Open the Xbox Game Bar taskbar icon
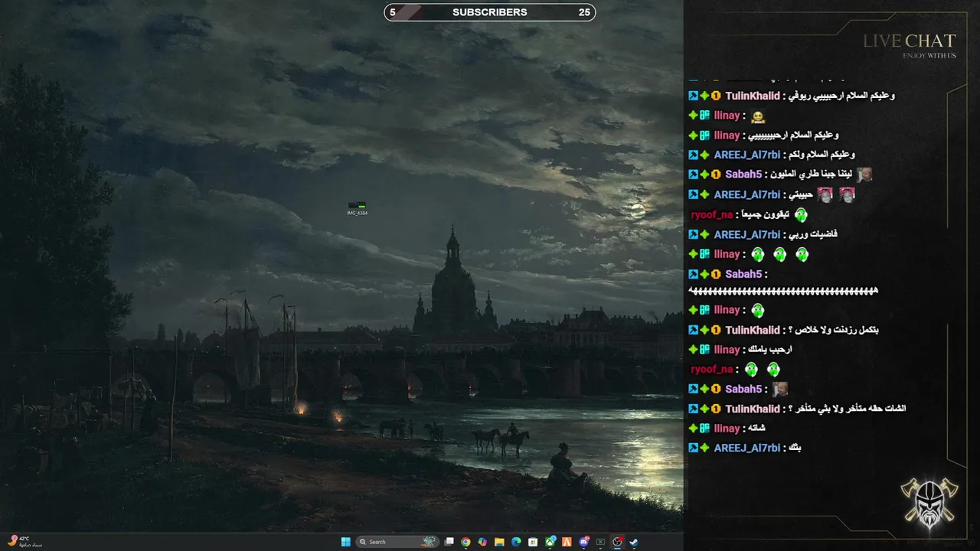980x551 pixels. point(601,542)
